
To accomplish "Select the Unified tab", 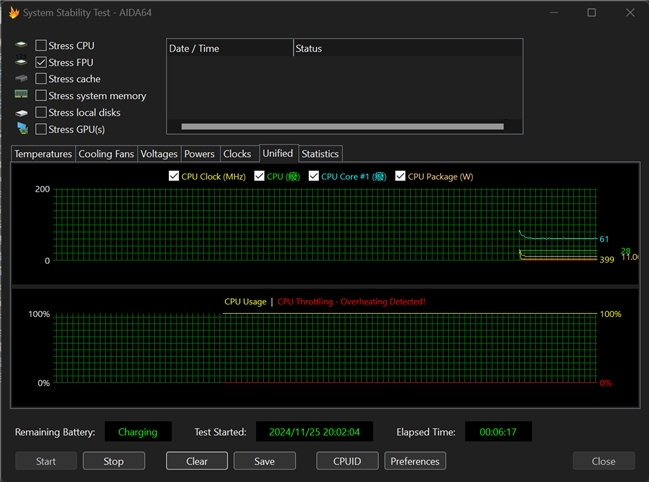I will 278,153.
